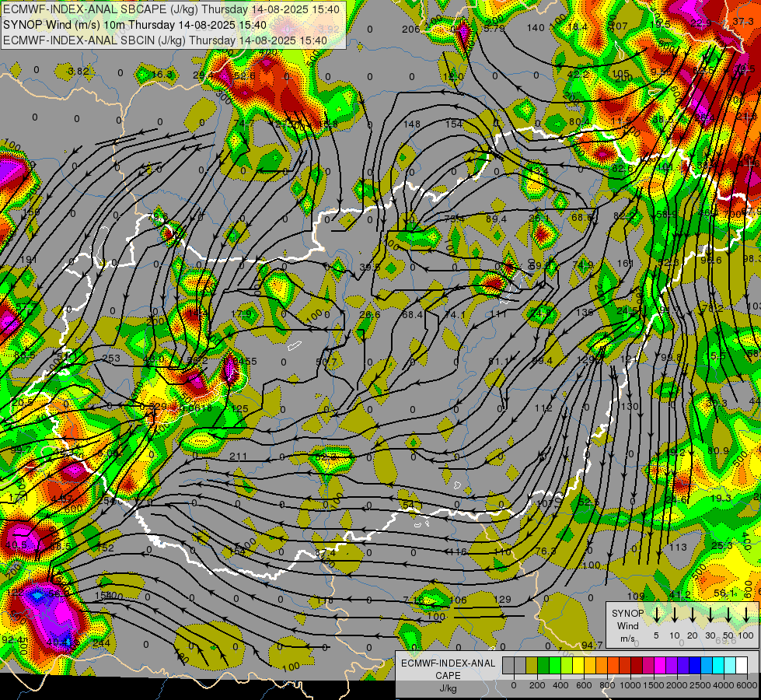761x700 pixels.
Task: Click the SBCIN layer title line
Action: click(165, 40)
